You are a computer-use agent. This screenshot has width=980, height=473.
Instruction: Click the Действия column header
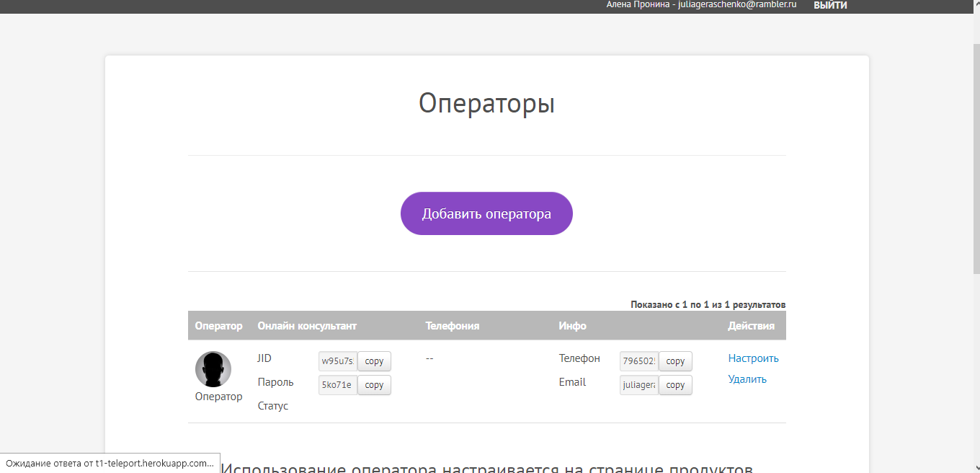click(x=750, y=325)
